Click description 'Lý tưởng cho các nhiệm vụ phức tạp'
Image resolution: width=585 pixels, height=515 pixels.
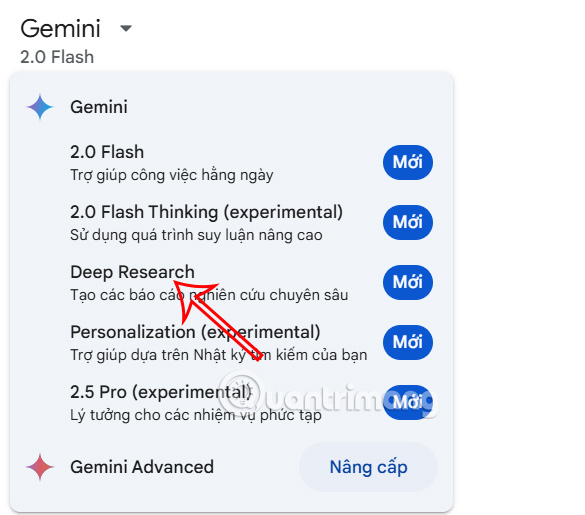coord(196,415)
